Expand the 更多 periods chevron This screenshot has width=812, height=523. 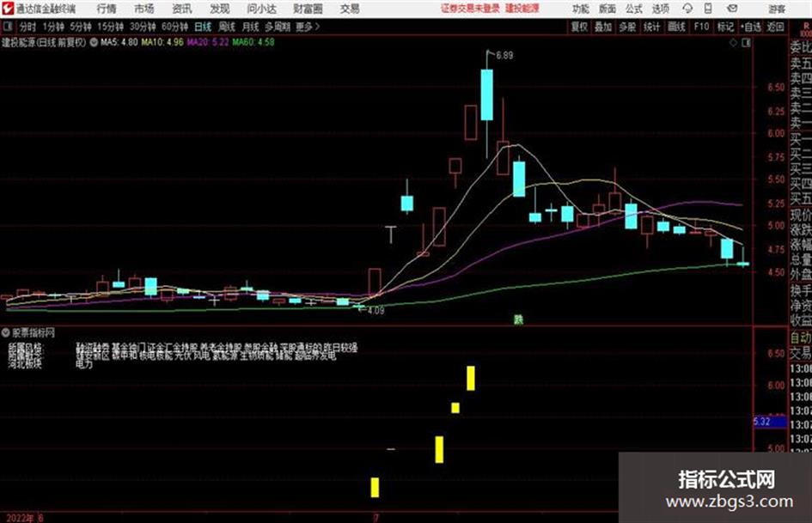[x=317, y=27]
